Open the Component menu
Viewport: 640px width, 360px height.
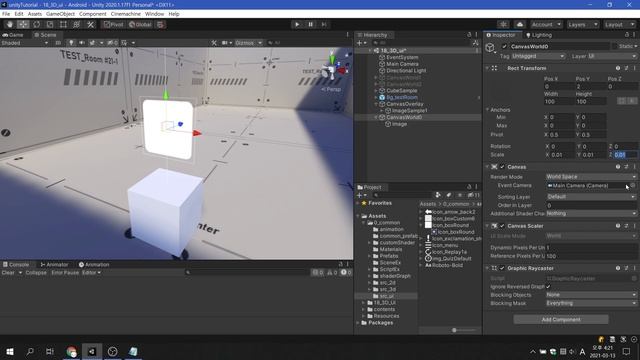click(93, 14)
